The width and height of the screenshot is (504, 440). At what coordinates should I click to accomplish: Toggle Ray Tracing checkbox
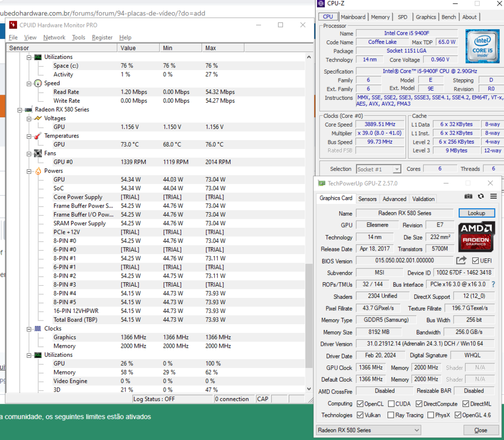point(391,415)
